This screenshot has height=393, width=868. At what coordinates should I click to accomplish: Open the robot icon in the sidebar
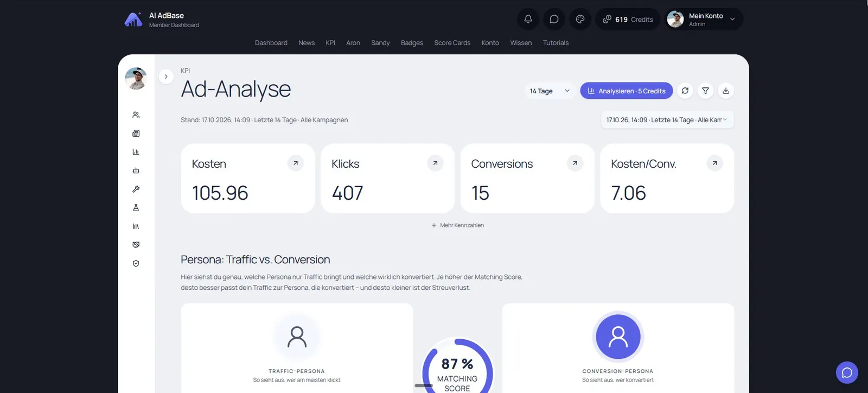(x=136, y=170)
